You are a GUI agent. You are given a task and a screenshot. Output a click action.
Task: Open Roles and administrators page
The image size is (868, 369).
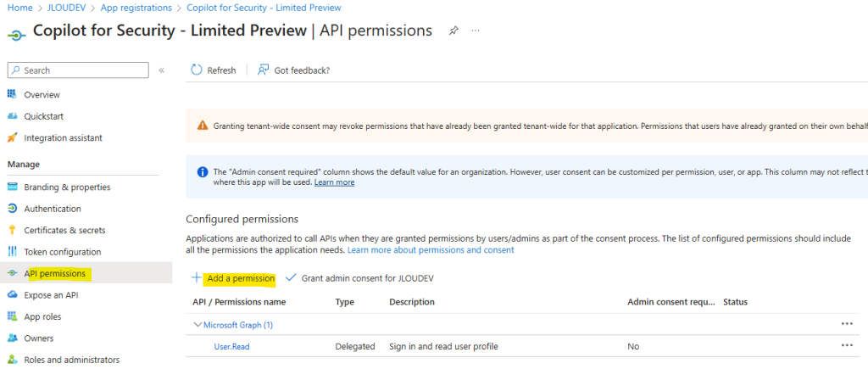coord(71,360)
